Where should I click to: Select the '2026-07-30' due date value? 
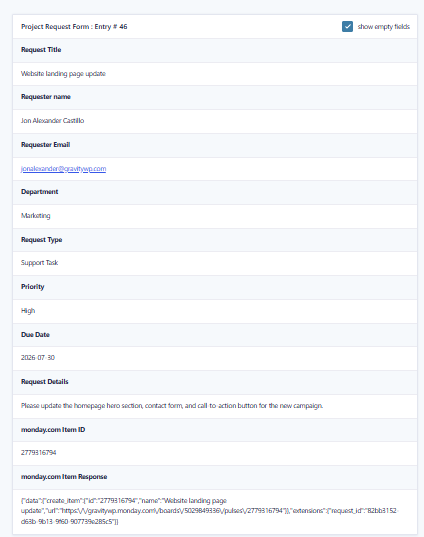tap(38, 358)
